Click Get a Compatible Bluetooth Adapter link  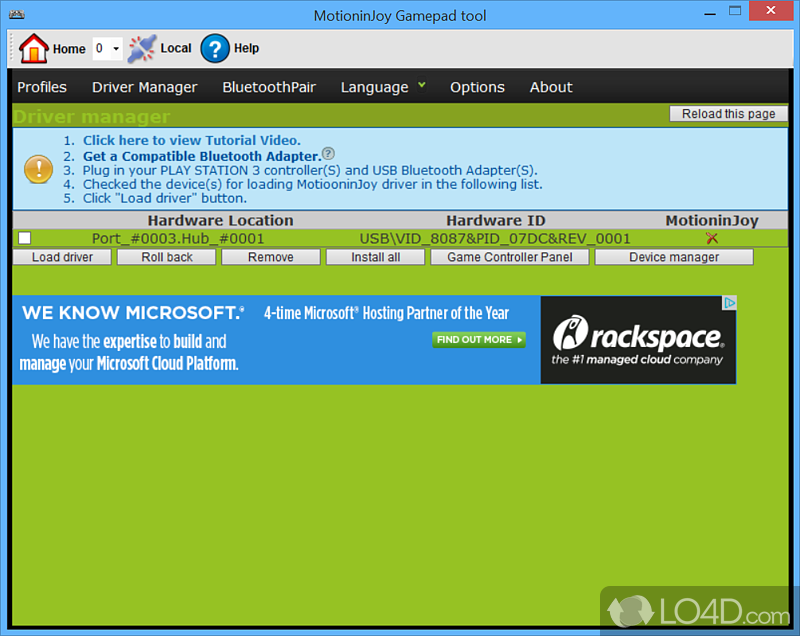(202, 156)
